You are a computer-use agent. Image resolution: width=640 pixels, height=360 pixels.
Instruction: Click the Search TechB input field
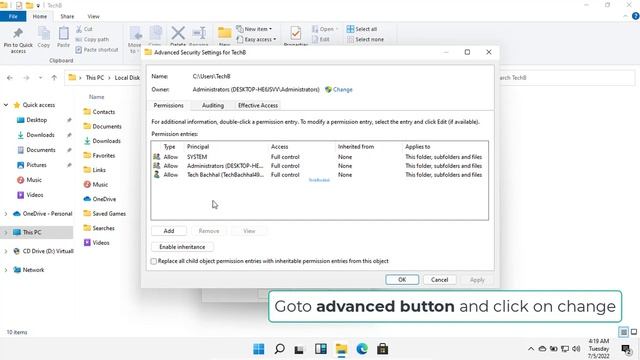click(x=567, y=78)
